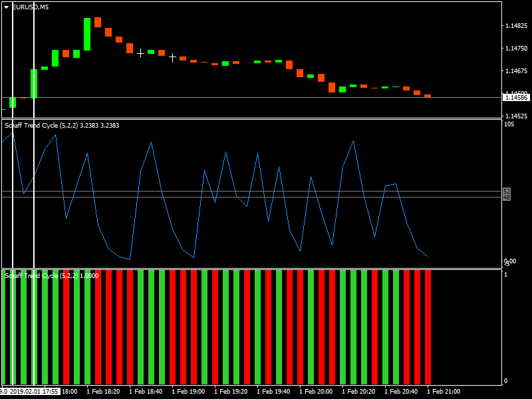Click price level 1.14675 on the scale
This screenshot has width=532, height=399.
pyautogui.click(x=517, y=71)
